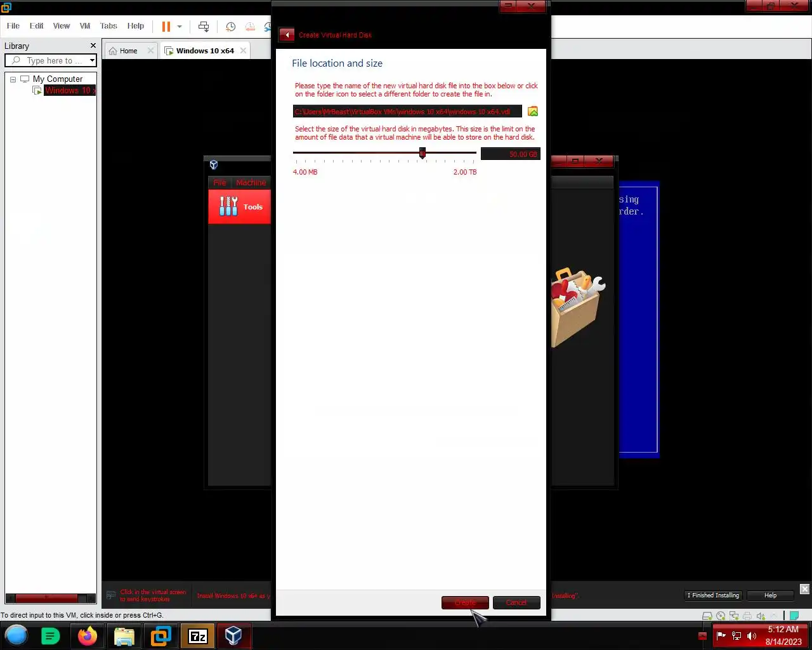Select the Tools item in VirtualBox Manager
Screen dimensions: 812x650
pyautogui.click(x=240, y=207)
